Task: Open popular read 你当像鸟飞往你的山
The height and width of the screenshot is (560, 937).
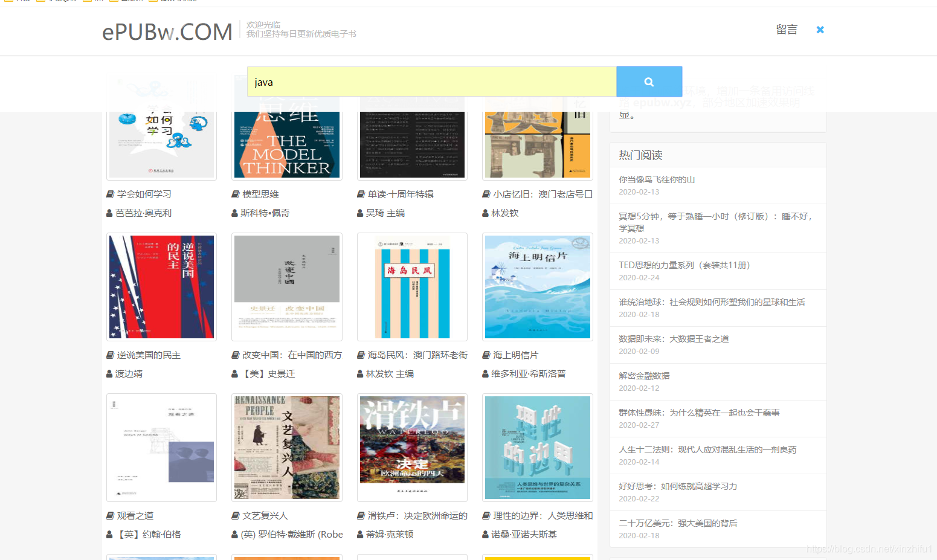Action: pyautogui.click(x=657, y=179)
